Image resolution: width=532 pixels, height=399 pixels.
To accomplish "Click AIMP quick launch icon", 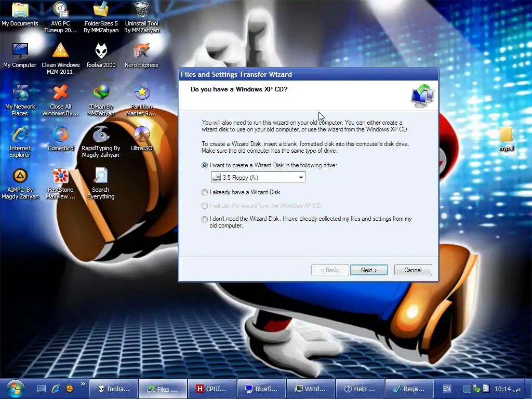I will pos(70,389).
